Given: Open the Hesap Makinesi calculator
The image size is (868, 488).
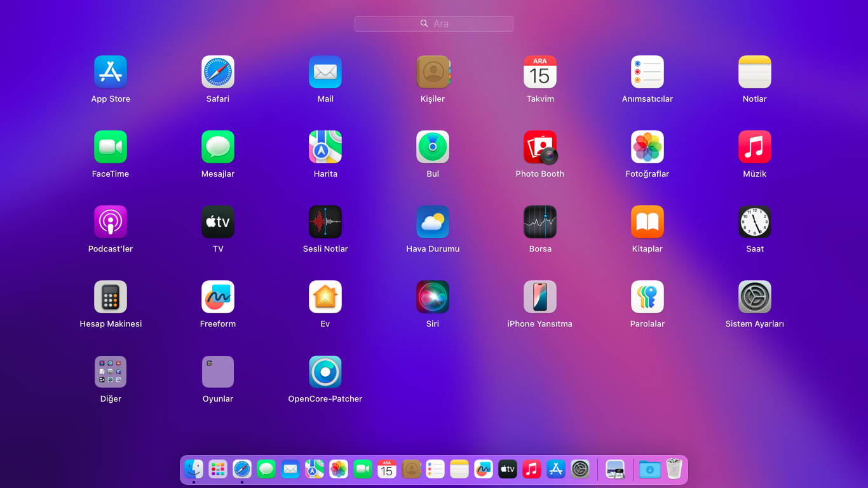Looking at the screenshot, I should point(111,297).
